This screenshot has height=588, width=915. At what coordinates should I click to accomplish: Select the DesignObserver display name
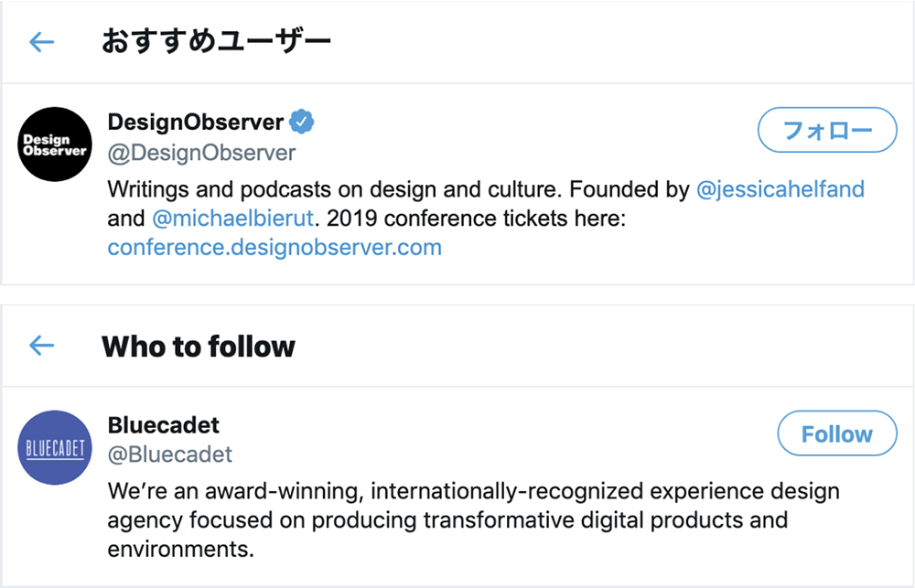[x=197, y=121]
